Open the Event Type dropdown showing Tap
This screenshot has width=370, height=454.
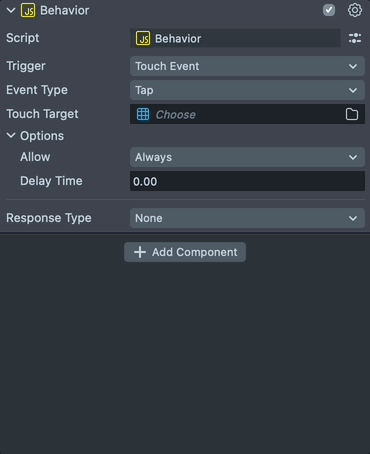[x=247, y=90]
